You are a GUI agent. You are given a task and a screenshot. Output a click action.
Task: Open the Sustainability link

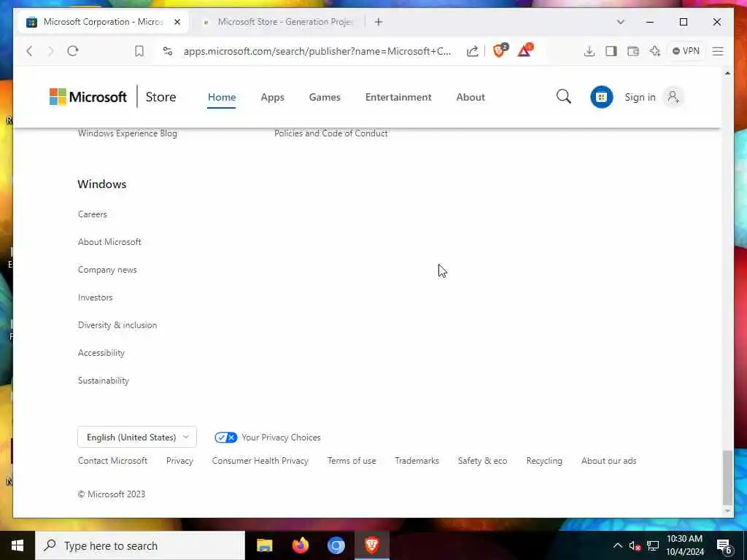point(104,381)
